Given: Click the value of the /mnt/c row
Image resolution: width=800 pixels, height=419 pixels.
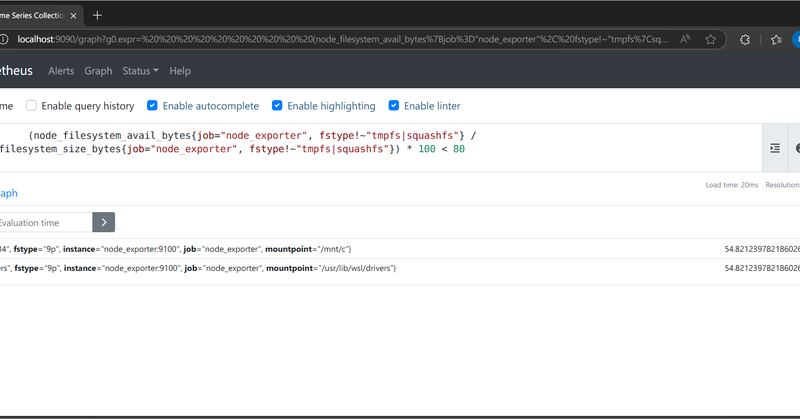Looking at the screenshot, I should (762, 249).
